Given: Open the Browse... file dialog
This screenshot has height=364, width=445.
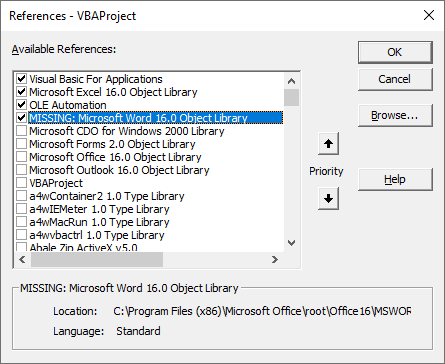Looking at the screenshot, I should [x=395, y=115].
